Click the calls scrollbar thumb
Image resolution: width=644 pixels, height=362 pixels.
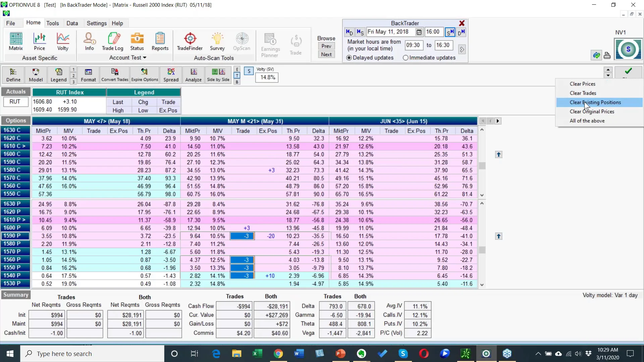[482, 166]
